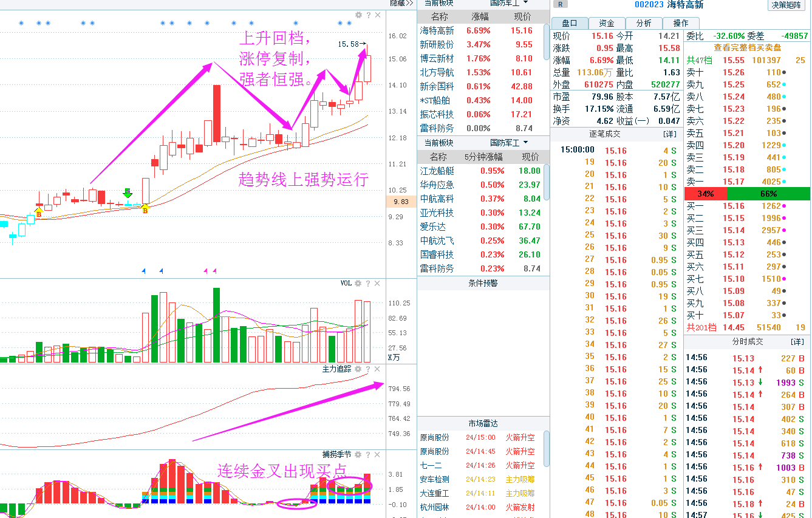Close the VOL indicator panel
This screenshot has width=812, height=518.
click(x=377, y=283)
